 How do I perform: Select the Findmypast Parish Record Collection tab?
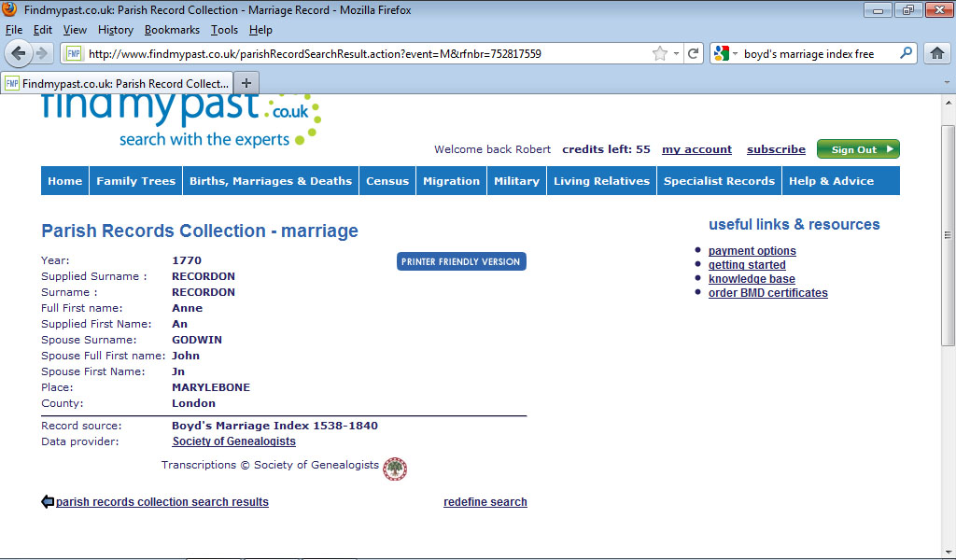[117, 83]
